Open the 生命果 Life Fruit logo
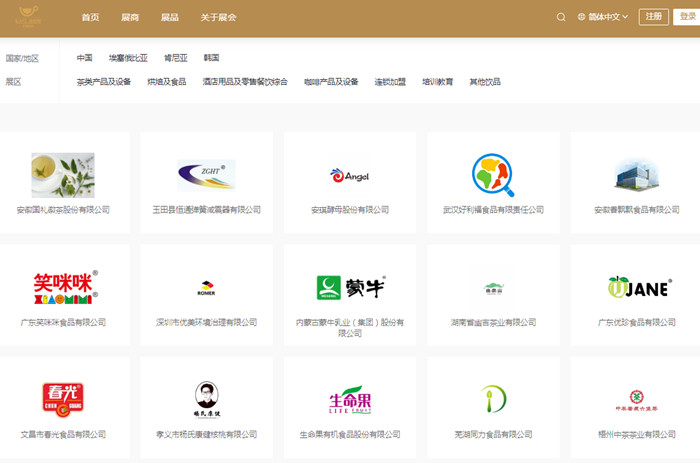Image resolution: width=700 pixels, height=463 pixels. [350, 400]
